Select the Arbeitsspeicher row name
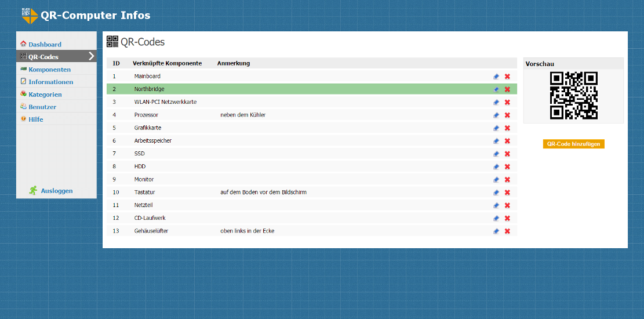The height and width of the screenshot is (319, 644). pyautogui.click(x=153, y=140)
